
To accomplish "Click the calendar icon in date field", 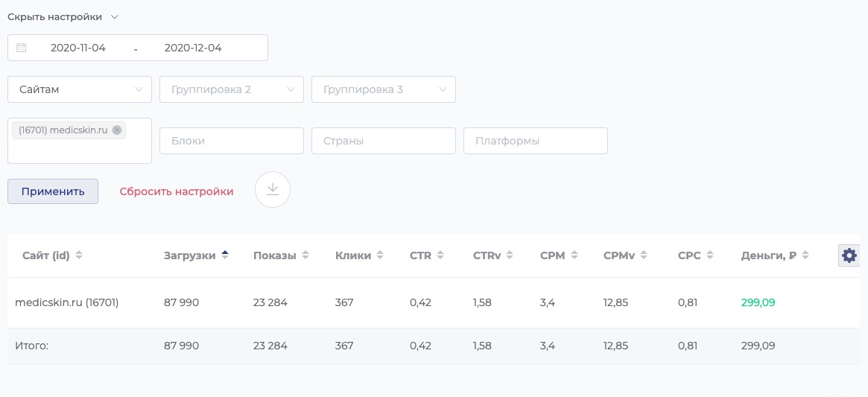I will point(22,48).
